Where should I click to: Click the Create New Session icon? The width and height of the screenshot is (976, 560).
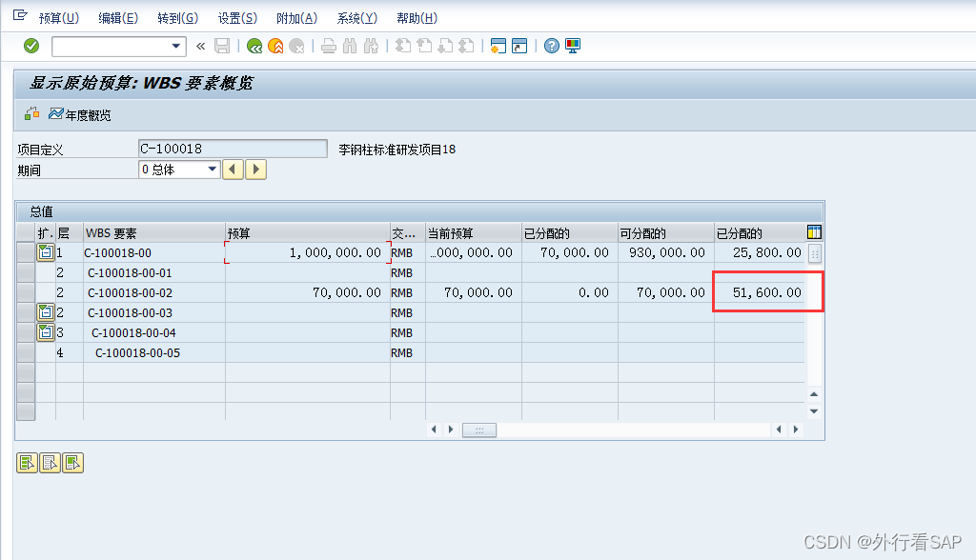coord(498,46)
